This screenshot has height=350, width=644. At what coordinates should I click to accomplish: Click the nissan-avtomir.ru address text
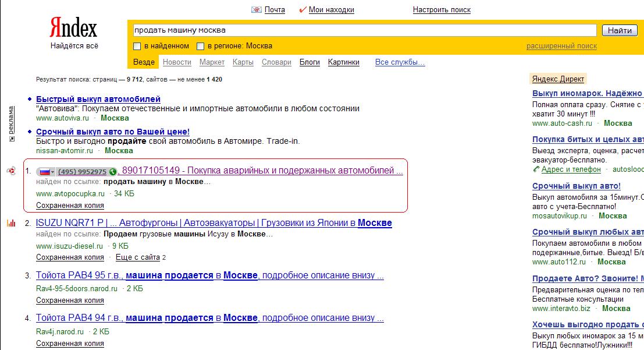65,150
